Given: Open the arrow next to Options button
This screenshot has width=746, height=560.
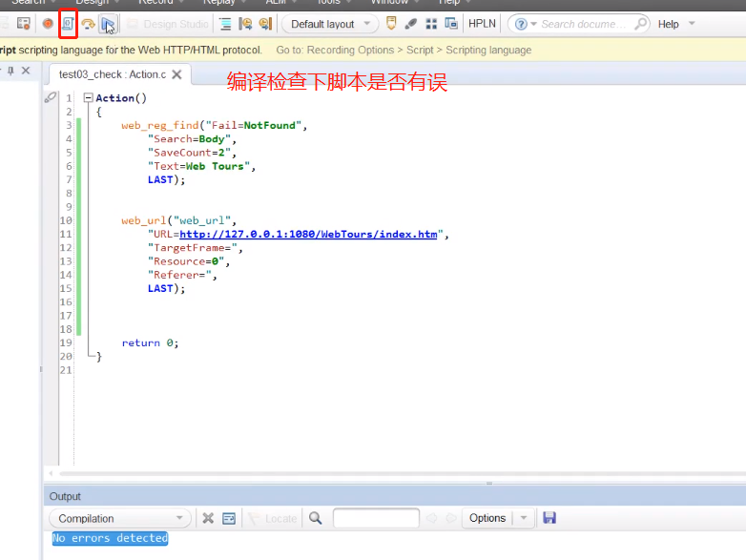Looking at the screenshot, I should (x=524, y=518).
